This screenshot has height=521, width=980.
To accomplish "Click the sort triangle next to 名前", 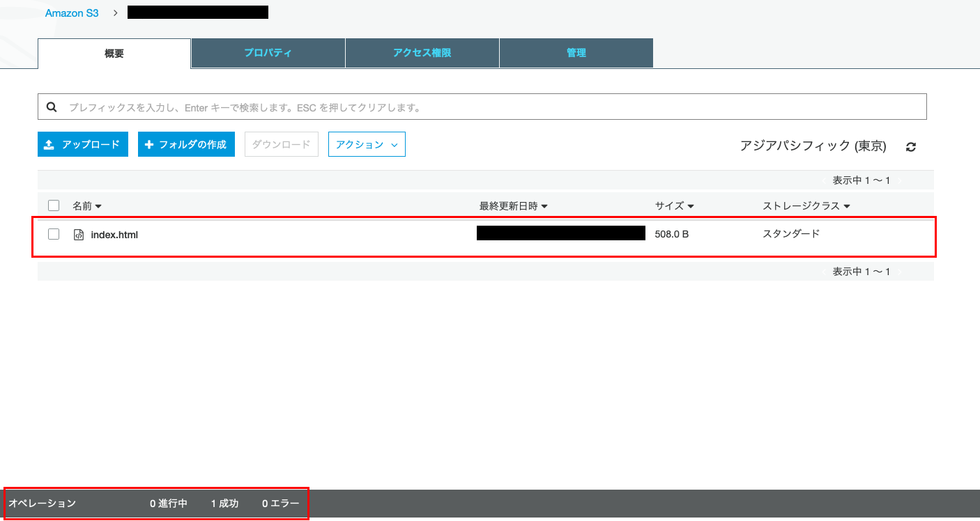I will pos(97,205).
